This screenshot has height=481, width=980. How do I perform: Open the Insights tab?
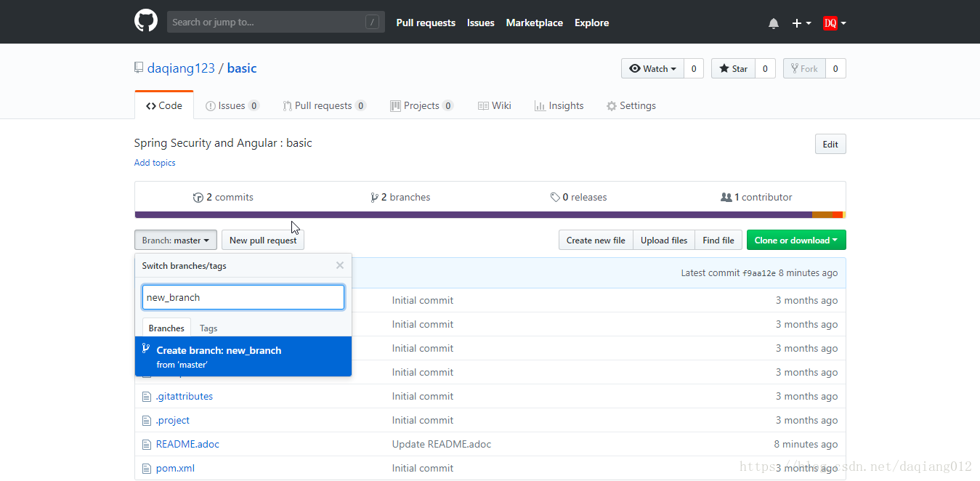tap(559, 105)
